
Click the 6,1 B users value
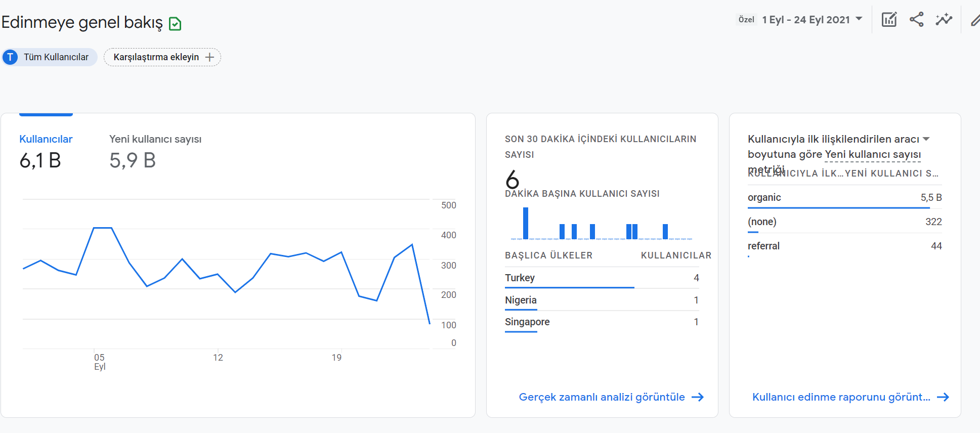click(x=40, y=161)
